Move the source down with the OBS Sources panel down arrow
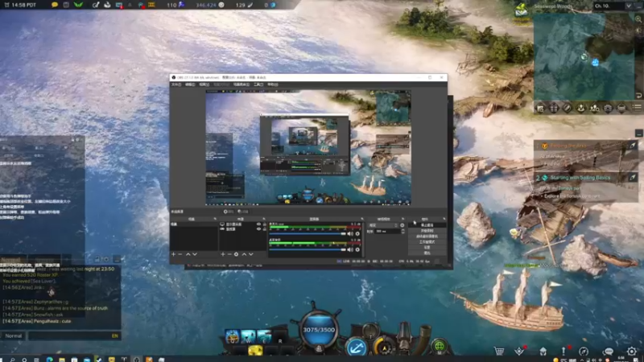Image resolution: width=644 pixels, height=362 pixels. pyautogui.click(x=251, y=254)
